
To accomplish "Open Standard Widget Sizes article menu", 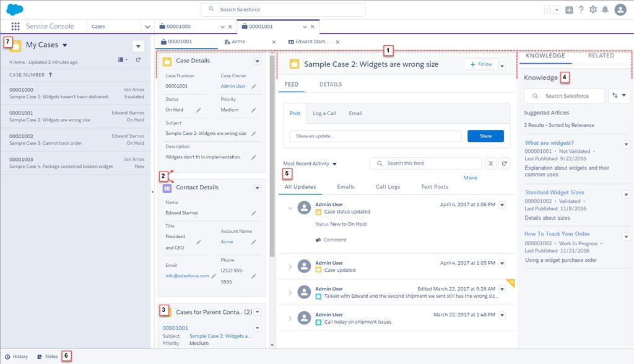I will tap(626, 194).
